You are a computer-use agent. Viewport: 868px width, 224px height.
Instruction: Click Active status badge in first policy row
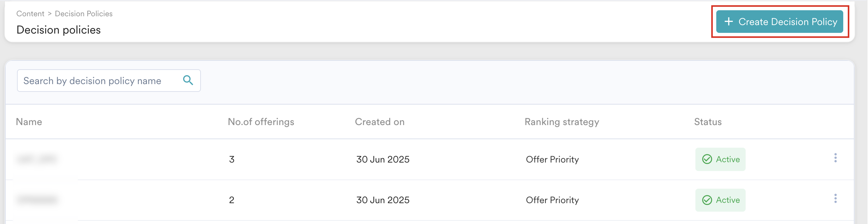(x=721, y=159)
